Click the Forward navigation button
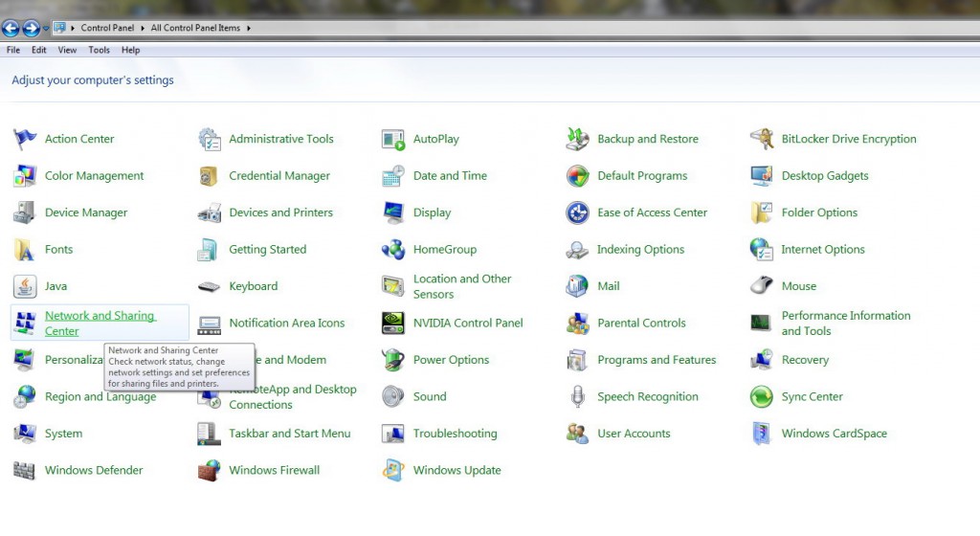The height and width of the screenshot is (536, 980). [31, 28]
